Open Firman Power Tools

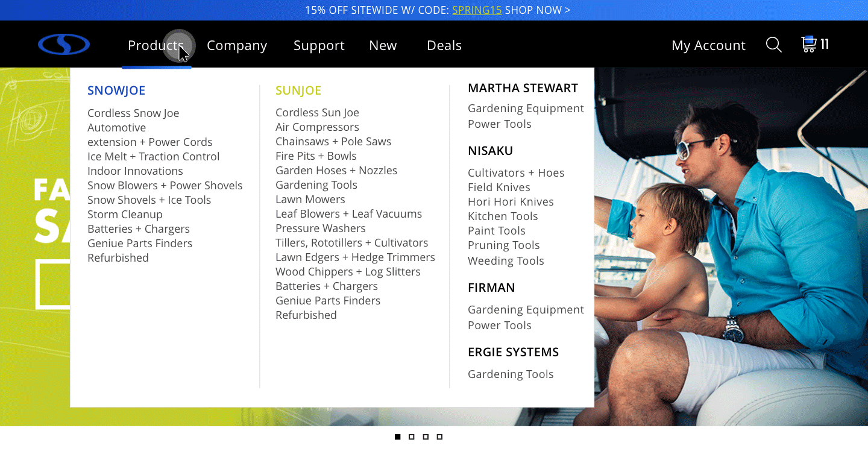point(500,326)
